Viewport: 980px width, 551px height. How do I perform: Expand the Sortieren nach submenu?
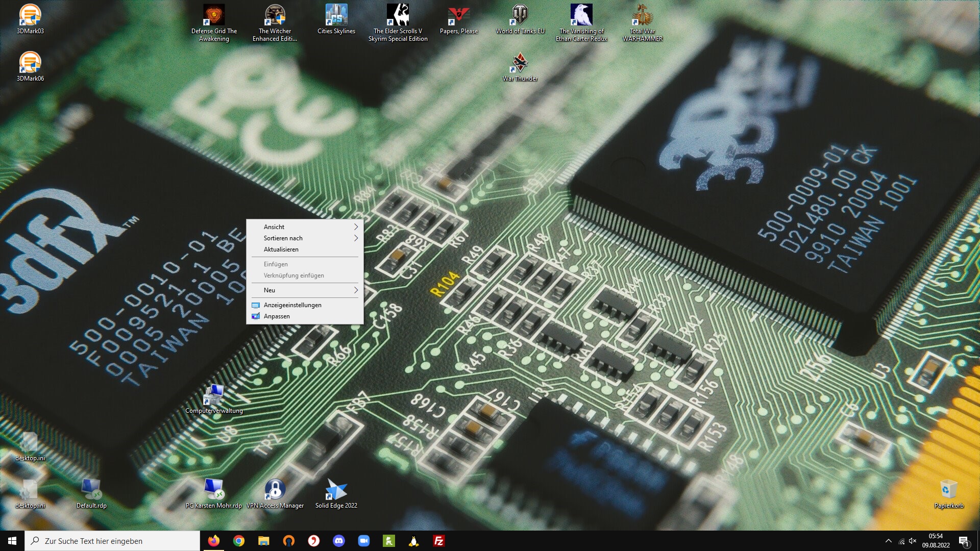pos(305,238)
